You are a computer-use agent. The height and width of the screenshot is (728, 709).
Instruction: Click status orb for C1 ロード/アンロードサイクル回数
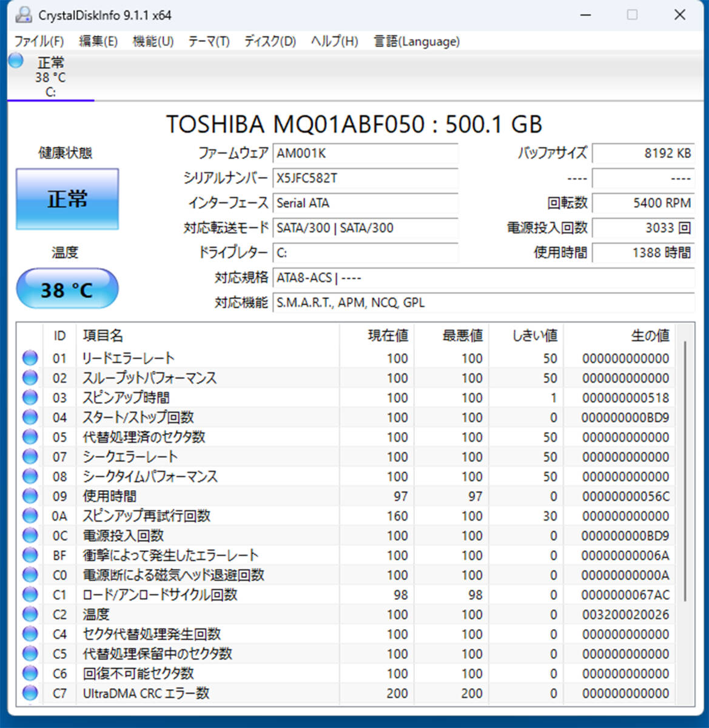30,595
